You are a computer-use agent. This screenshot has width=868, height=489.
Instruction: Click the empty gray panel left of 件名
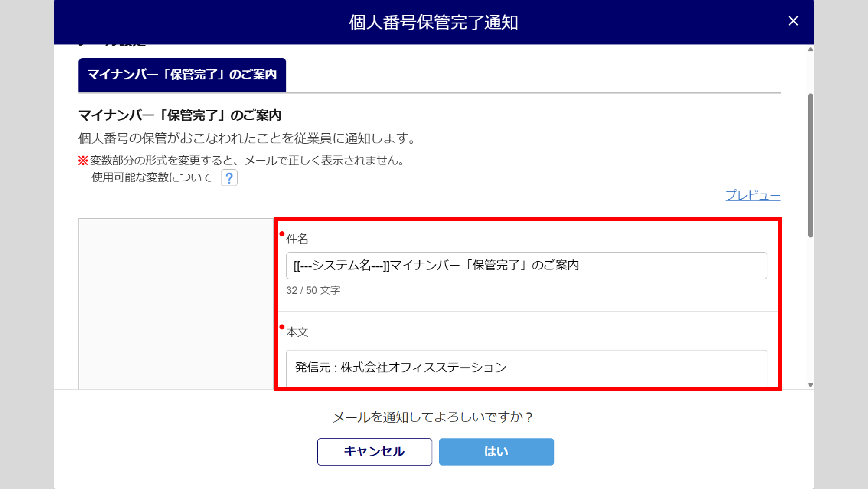176,304
